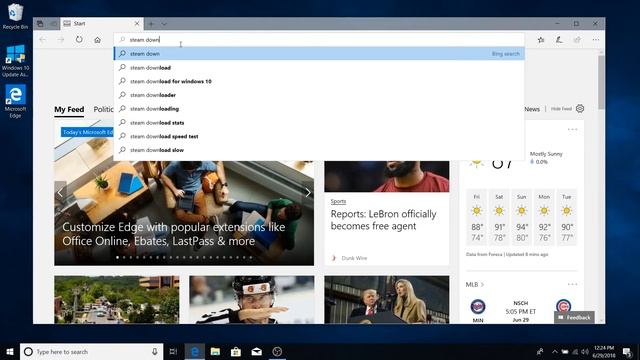
Task: Select Friday forecast 88°/74°
Action: pos(477,217)
